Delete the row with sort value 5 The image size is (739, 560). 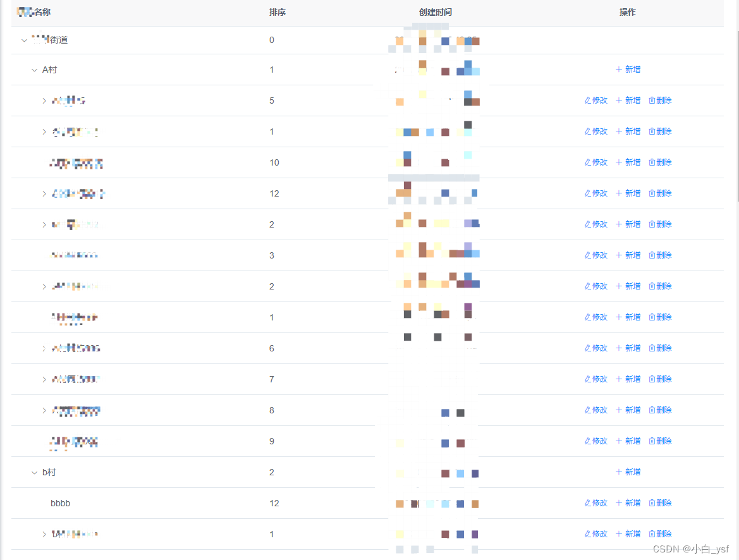[660, 100]
